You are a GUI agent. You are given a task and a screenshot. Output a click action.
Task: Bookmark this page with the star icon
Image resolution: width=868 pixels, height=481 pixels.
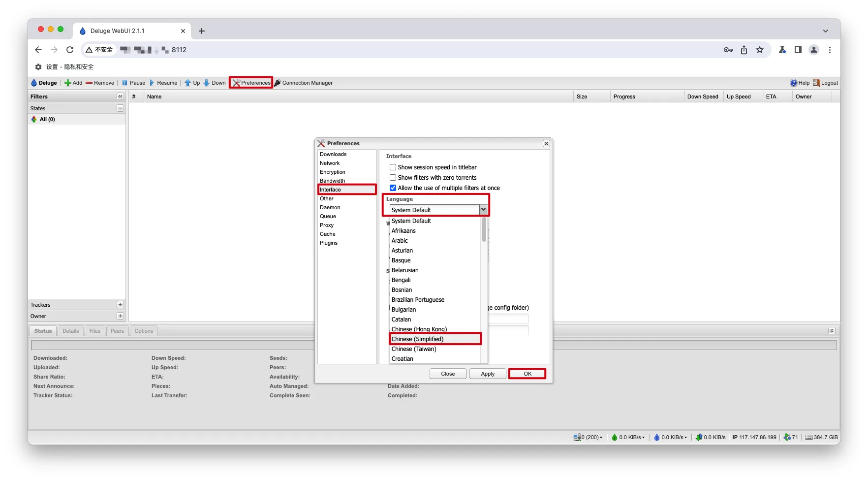(760, 50)
